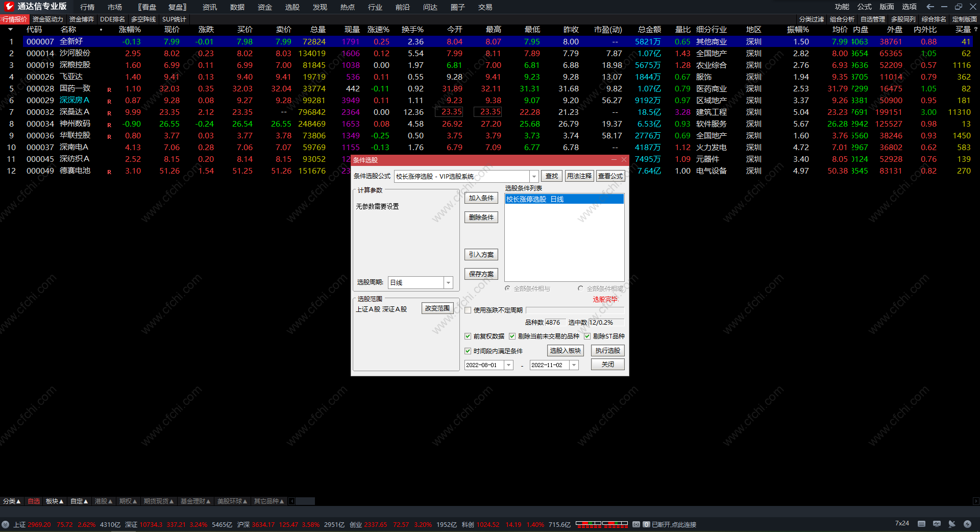The image size is (980, 532).
Task: Open the 定制版面 tab
Action: pos(965,19)
